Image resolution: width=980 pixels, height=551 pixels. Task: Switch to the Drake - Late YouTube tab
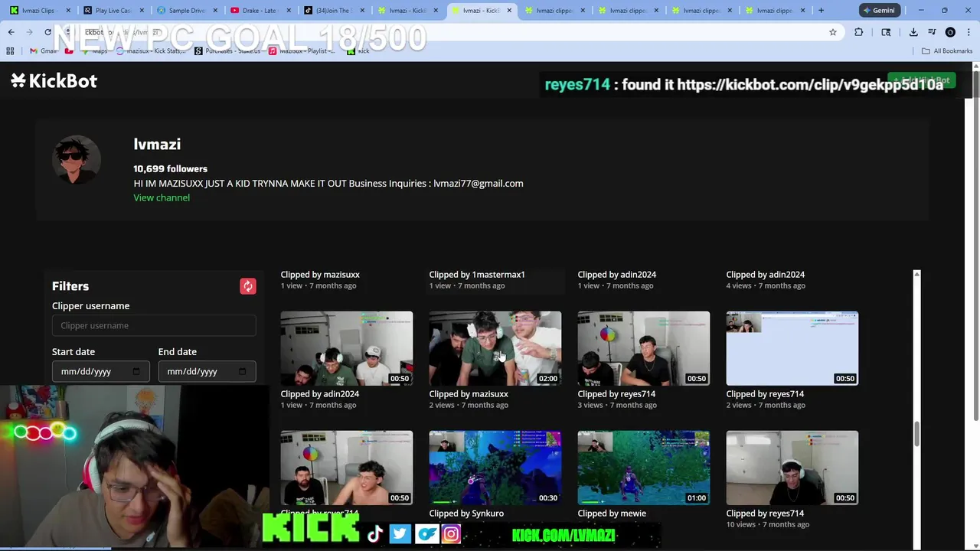click(x=260, y=11)
